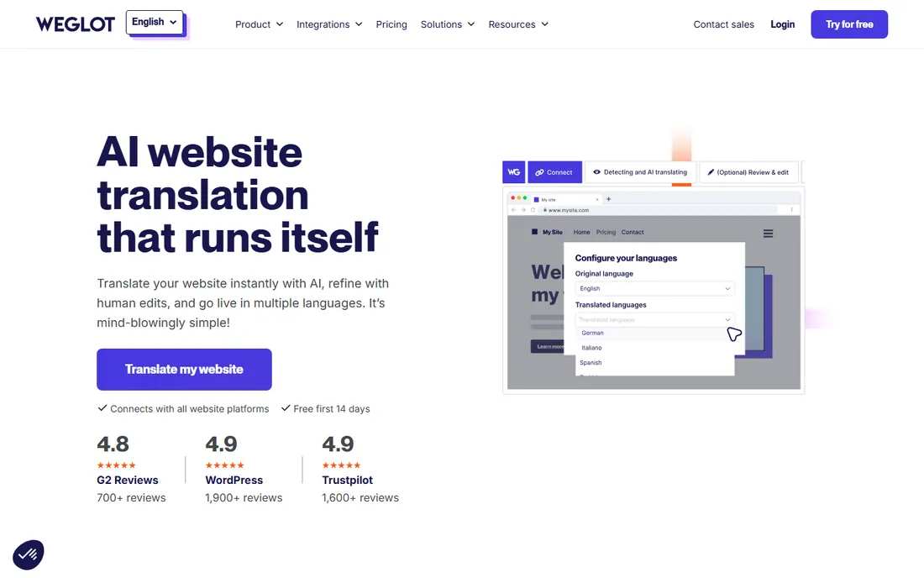
Task: Click Connects with all website platforms text
Action: [189, 409]
